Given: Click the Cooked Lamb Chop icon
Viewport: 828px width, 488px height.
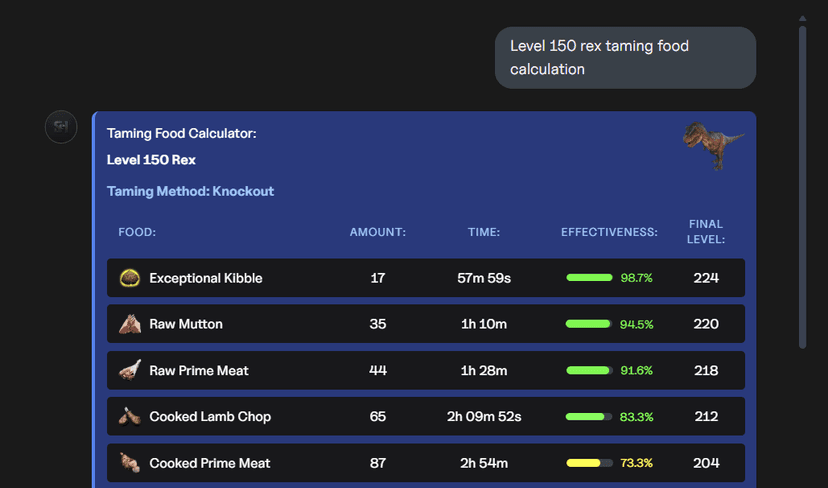Looking at the screenshot, I should tap(130, 416).
